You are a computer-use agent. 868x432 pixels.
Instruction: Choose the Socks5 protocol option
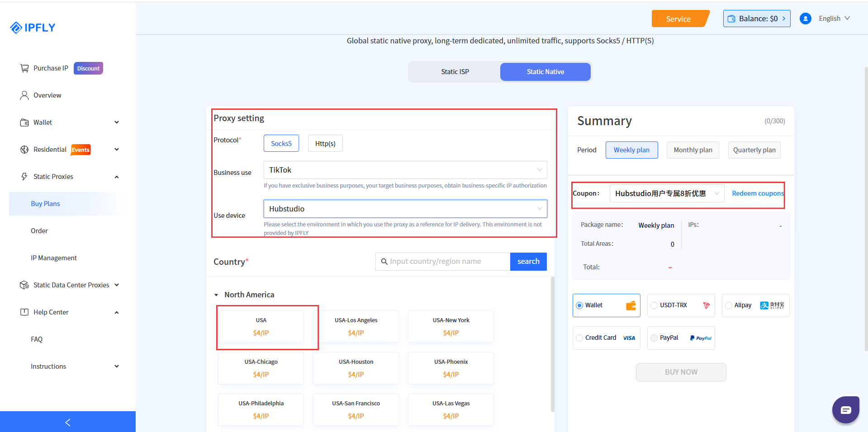tap(281, 143)
